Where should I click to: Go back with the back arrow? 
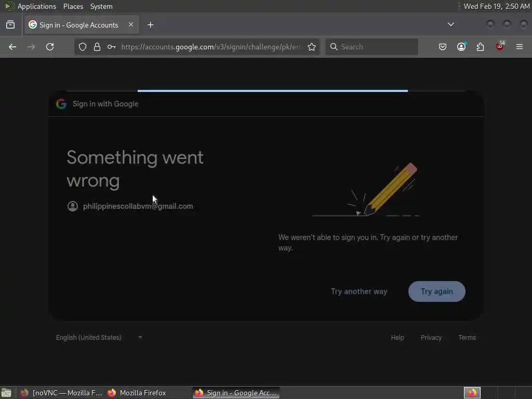[12, 47]
